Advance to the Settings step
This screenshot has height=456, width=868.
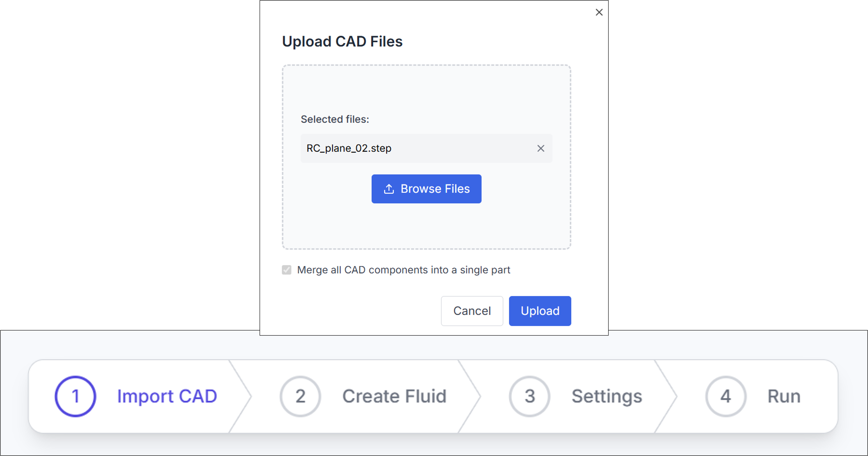[606, 396]
